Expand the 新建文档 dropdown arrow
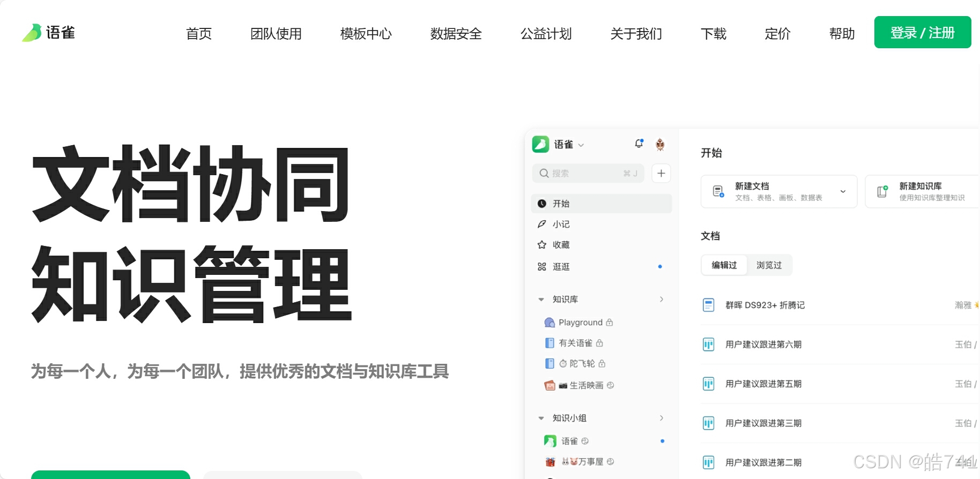Screen dimensions: 980x479 (843, 191)
